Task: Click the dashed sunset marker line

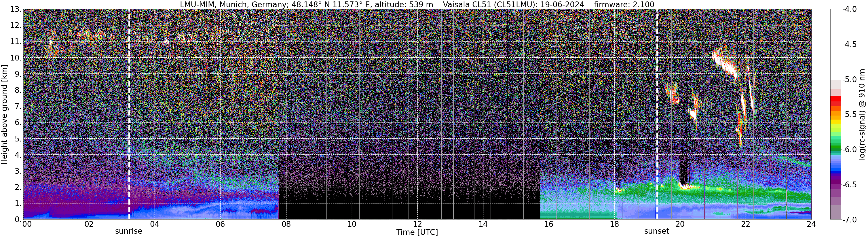Action: pos(657,114)
